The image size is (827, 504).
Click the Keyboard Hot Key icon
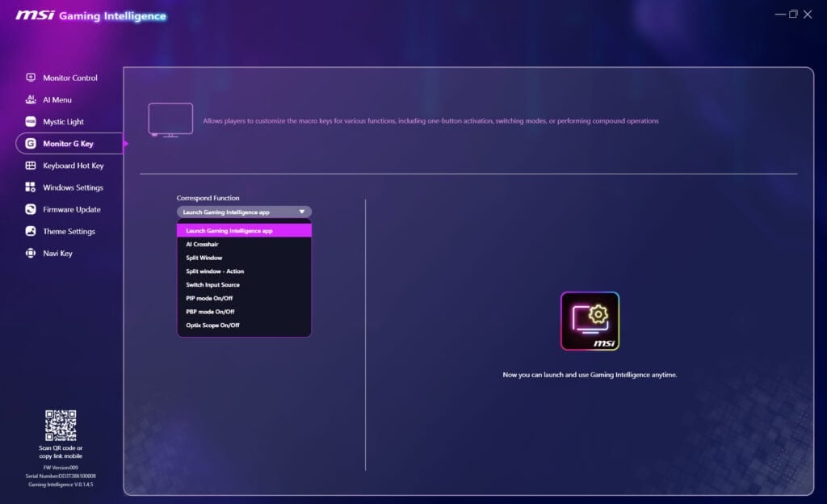[x=31, y=166]
